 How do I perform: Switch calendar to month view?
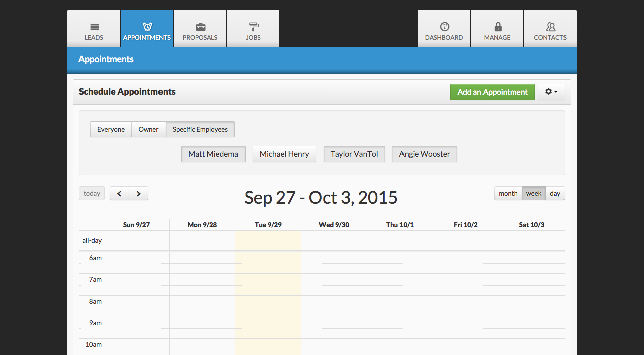508,193
